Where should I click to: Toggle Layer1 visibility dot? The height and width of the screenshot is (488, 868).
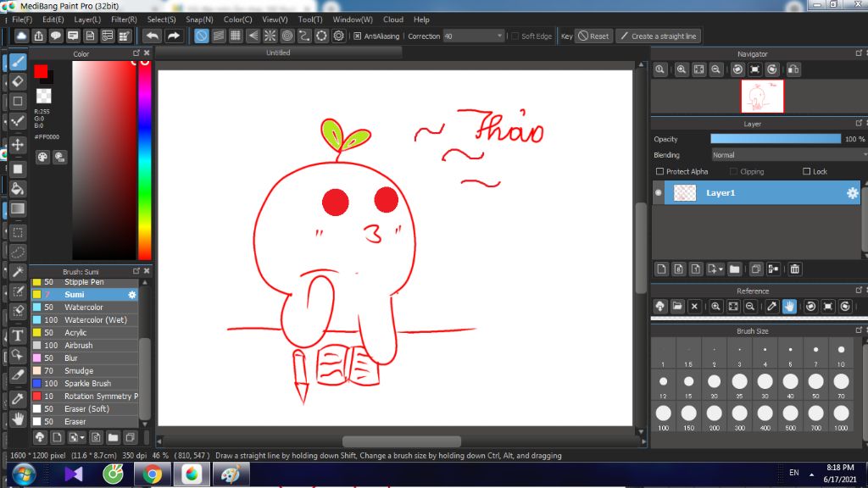click(658, 192)
